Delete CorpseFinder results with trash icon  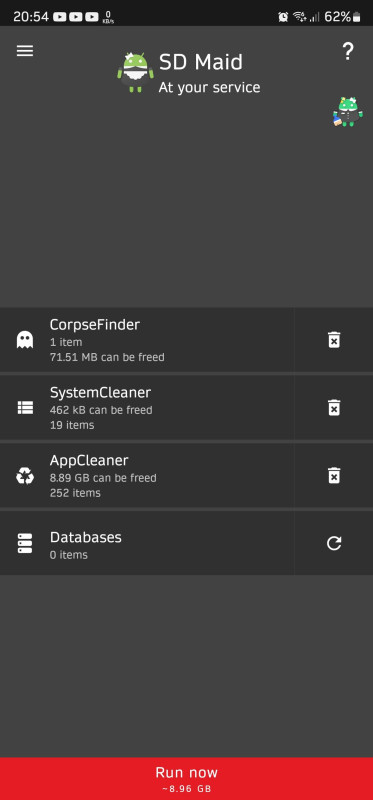(x=334, y=340)
